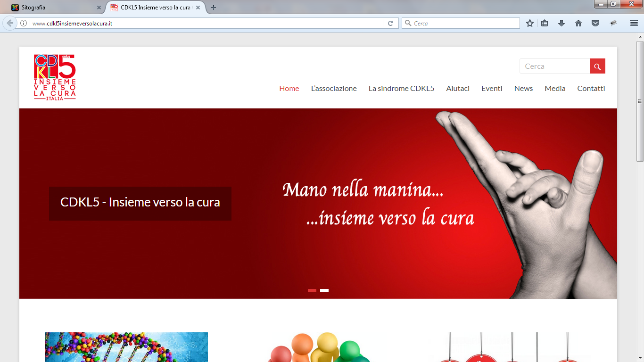Image resolution: width=644 pixels, height=362 pixels.
Task: Open the colorful figures group thumbnail
Action: (x=319, y=347)
